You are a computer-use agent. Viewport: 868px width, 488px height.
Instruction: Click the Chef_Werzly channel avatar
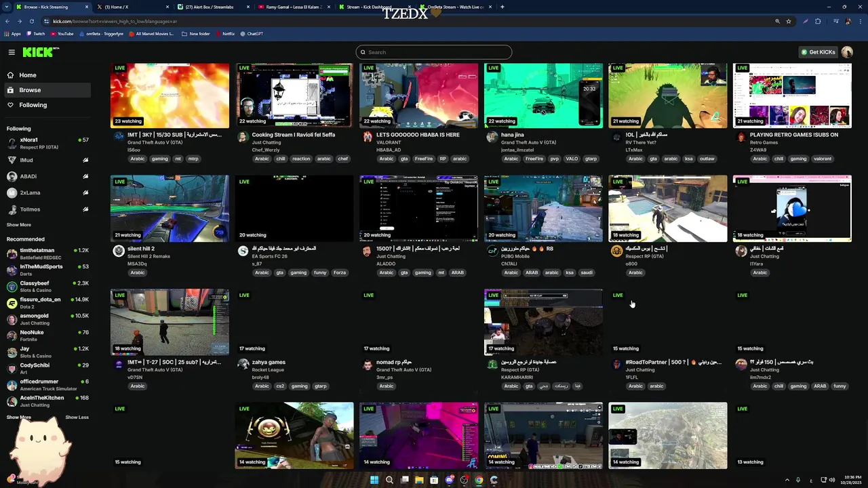[x=243, y=137]
